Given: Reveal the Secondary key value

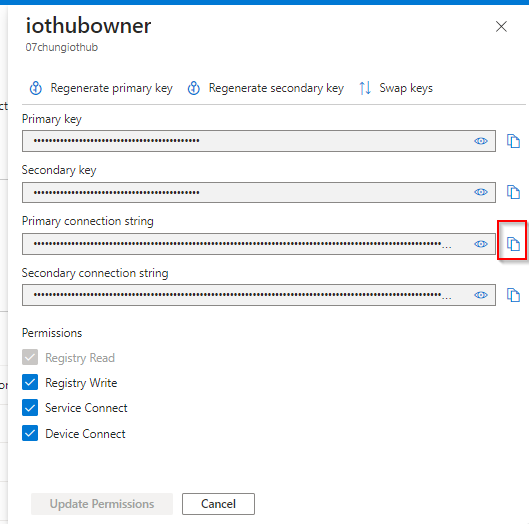Looking at the screenshot, I should pos(480,192).
